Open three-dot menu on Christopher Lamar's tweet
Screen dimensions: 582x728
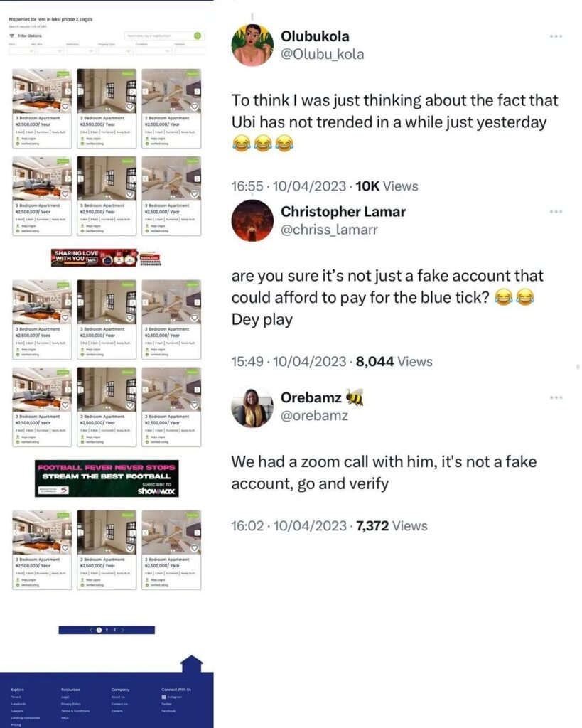[556, 211]
